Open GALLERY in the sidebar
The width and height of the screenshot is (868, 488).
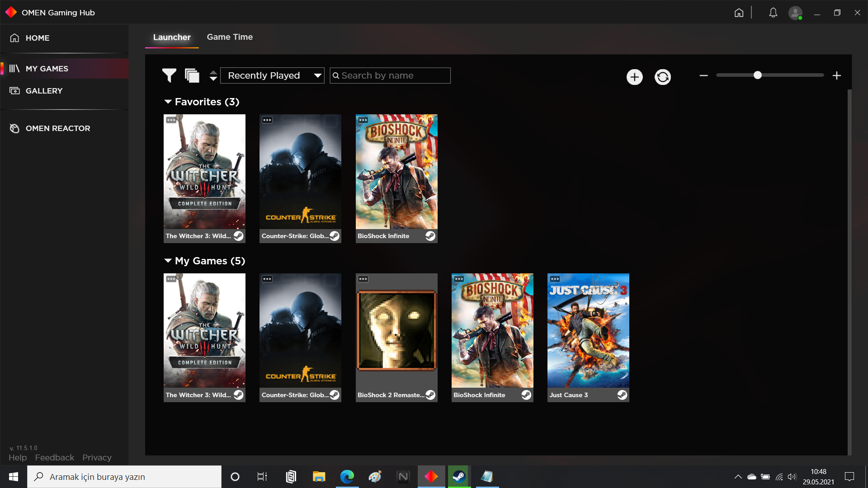44,91
